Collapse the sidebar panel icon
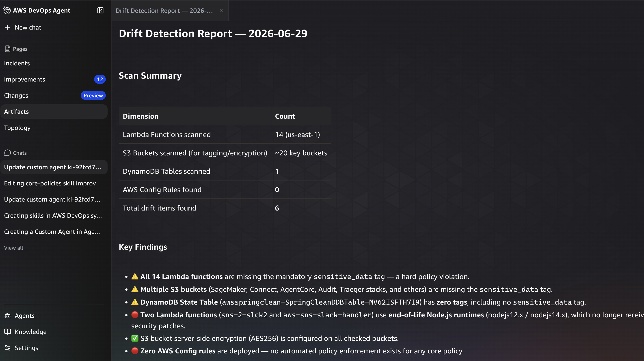The height and width of the screenshot is (361, 644). 100,10
